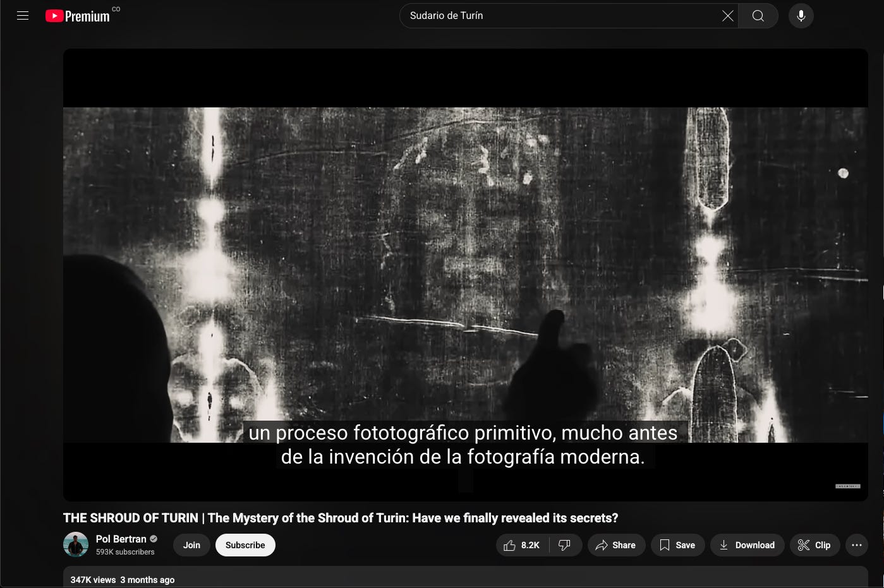The image size is (884, 588).
Task: Click the '347K views 3 months ago' description
Action: tap(123, 580)
